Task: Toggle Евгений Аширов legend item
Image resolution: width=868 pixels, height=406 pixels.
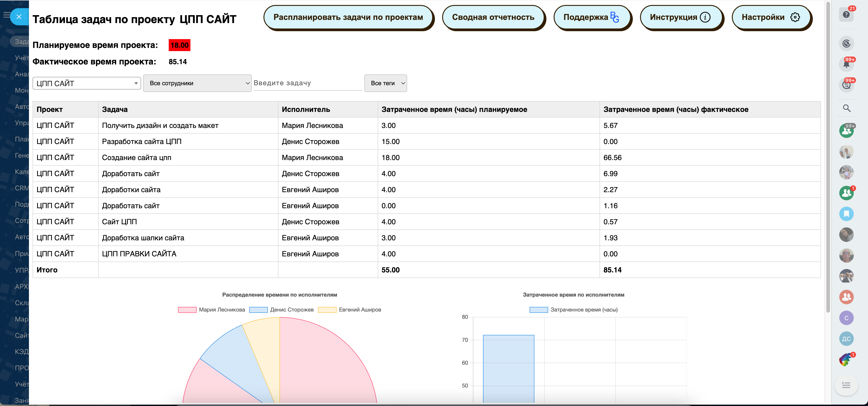Action: [350, 310]
